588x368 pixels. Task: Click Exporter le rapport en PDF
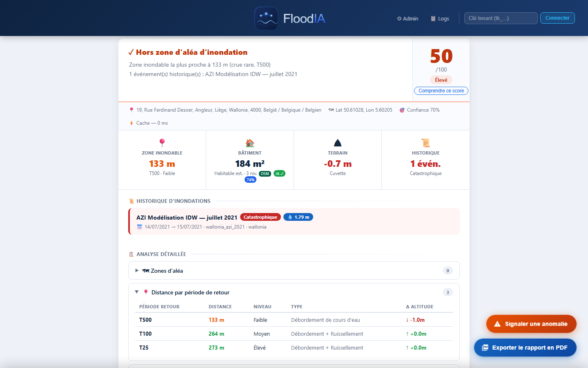point(525,348)
